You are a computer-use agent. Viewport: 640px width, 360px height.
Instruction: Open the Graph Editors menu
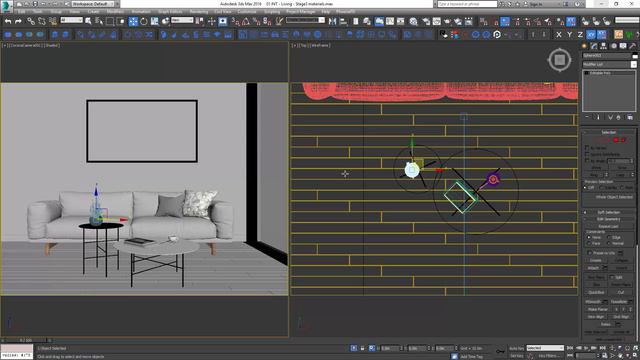tap(170, 12)
